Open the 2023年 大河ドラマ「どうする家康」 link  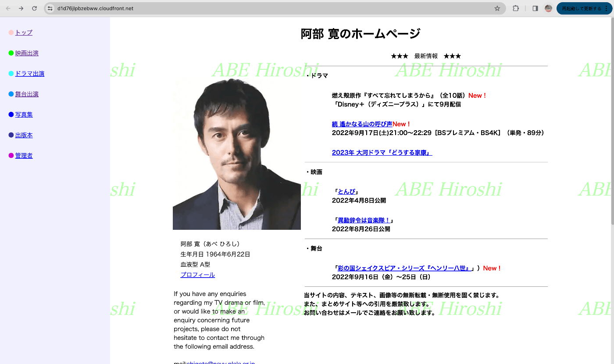click(382, 153)
